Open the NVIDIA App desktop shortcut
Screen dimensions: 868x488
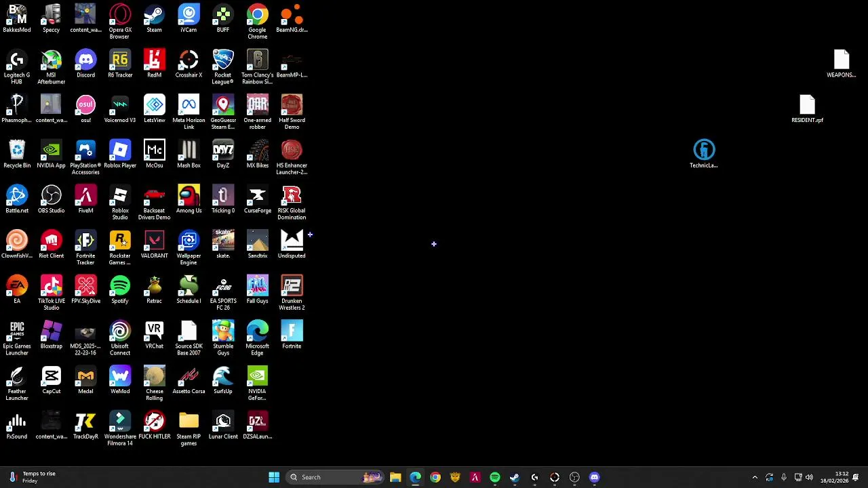[x=52, y=155]
